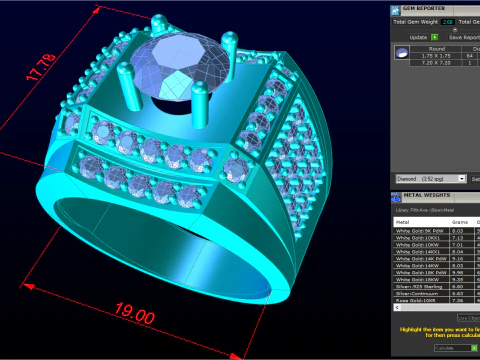Select the Rose Gold:10KR row
480x360 pixels.
(437, 300)
